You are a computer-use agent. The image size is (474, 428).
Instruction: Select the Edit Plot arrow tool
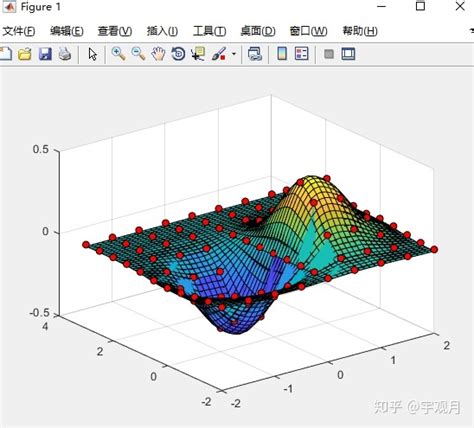[92, 54]
